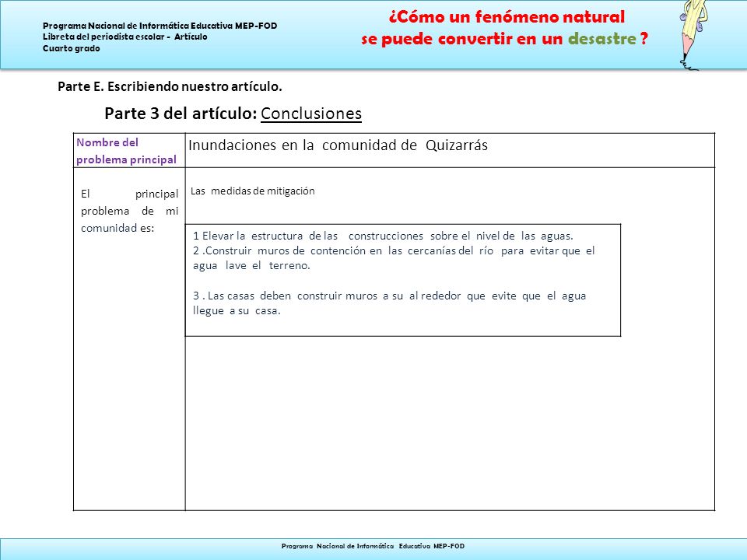This screenshot has height=560, width=747.
Task: Select 'Programa Nacional de Informática Educativa MEP-FOD' header line
Action: point(160,26)
